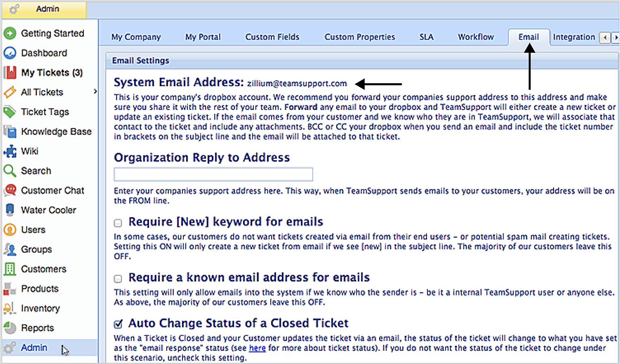Click the Admin gear icon in sidebar
The height and width of the screenshot is (364, 620).
coord(10,347)
